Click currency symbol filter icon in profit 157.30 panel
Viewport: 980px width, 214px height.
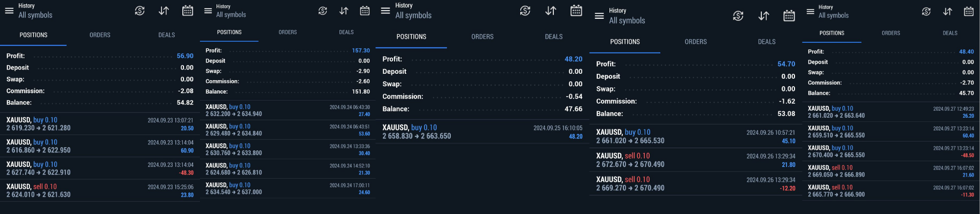click(x=322, y=11)
